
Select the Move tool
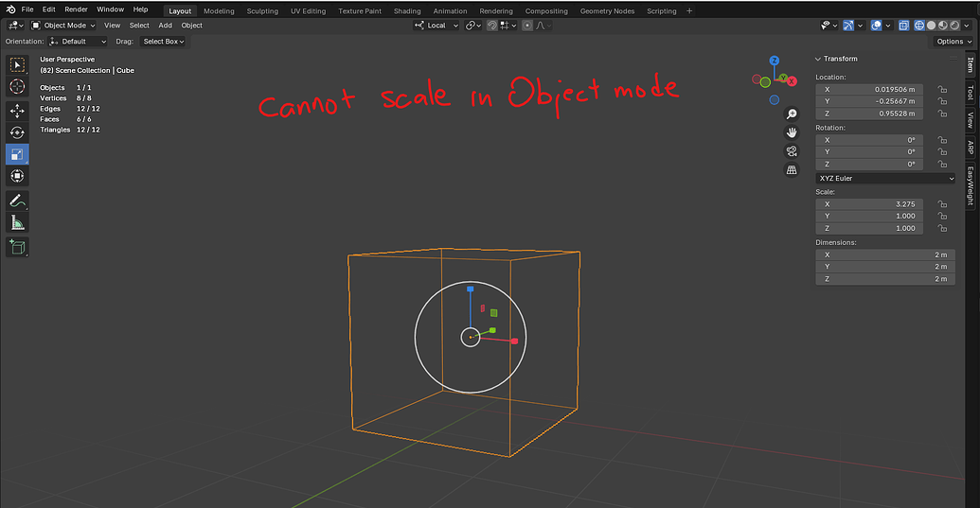pos(17,111)
